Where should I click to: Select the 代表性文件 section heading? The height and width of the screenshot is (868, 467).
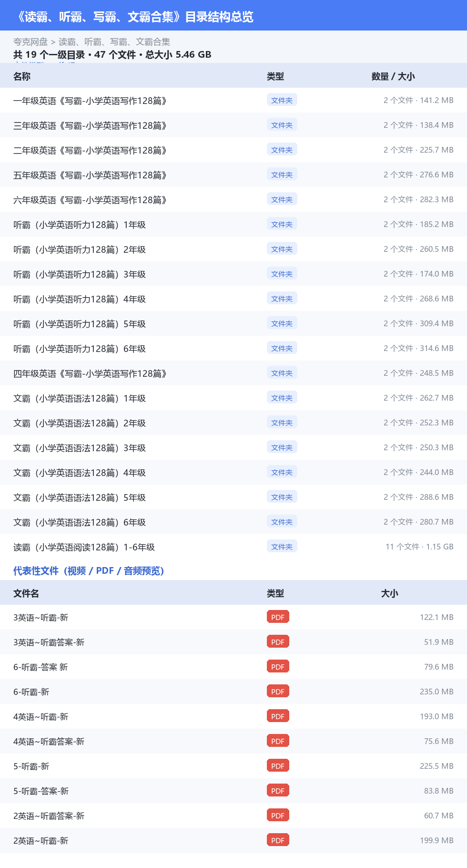[x=89, y=571]
